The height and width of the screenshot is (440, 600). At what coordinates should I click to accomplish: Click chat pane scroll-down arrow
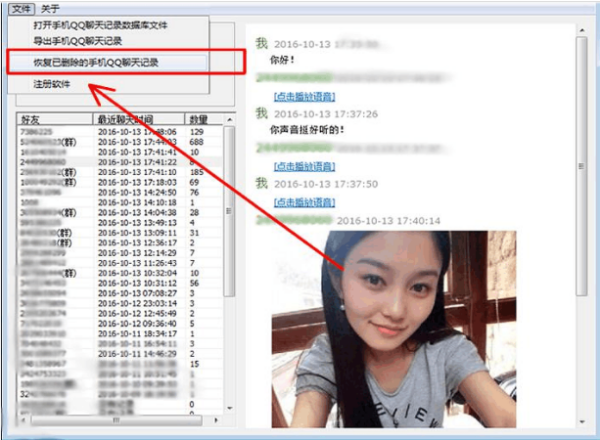[x=582, y=422]
